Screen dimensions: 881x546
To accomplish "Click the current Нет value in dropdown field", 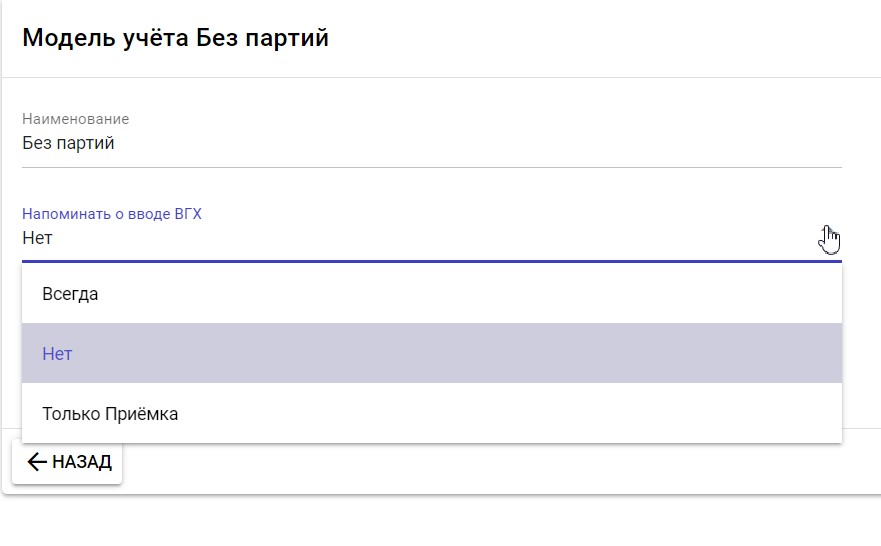I will click(37, 238).
